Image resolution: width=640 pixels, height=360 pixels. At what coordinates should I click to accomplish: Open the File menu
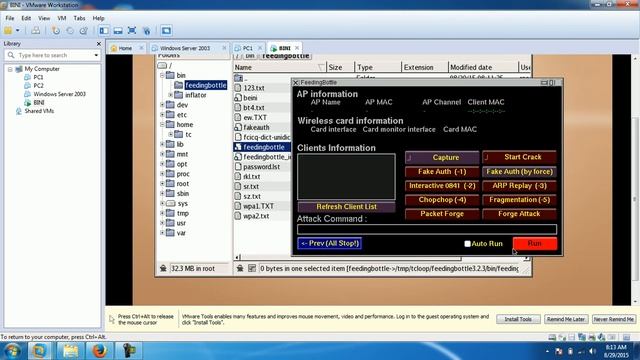(x=10, y=18)
